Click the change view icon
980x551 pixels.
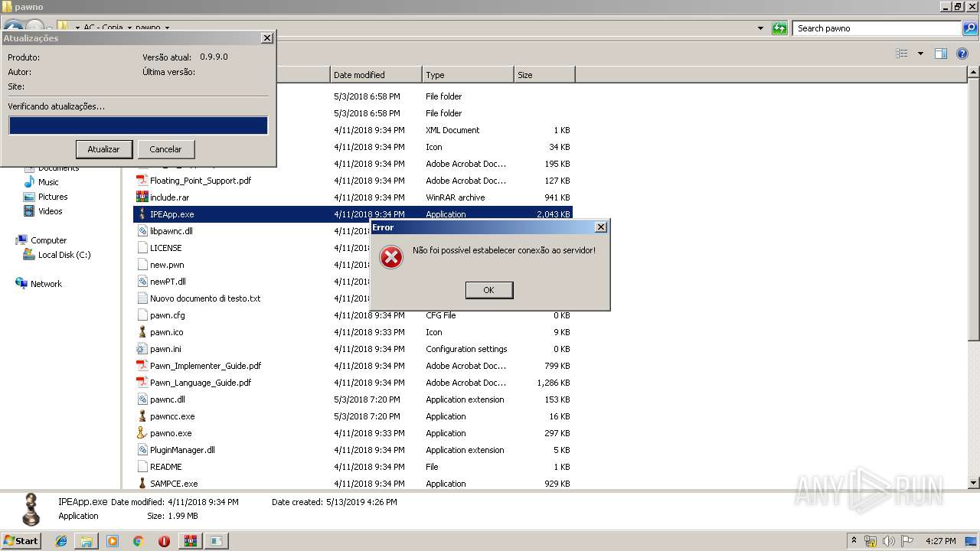[902, 54]
